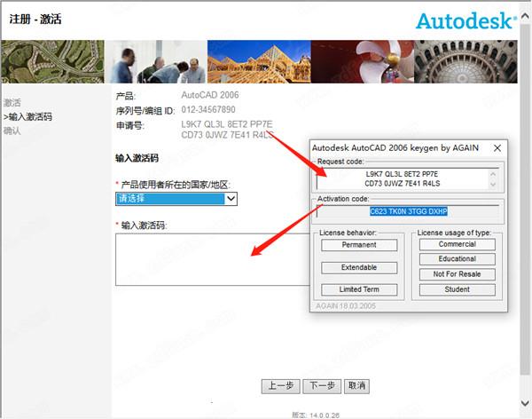Click the page scrollbar up arrow
This screenshot has height=419, width=532.
525,16
